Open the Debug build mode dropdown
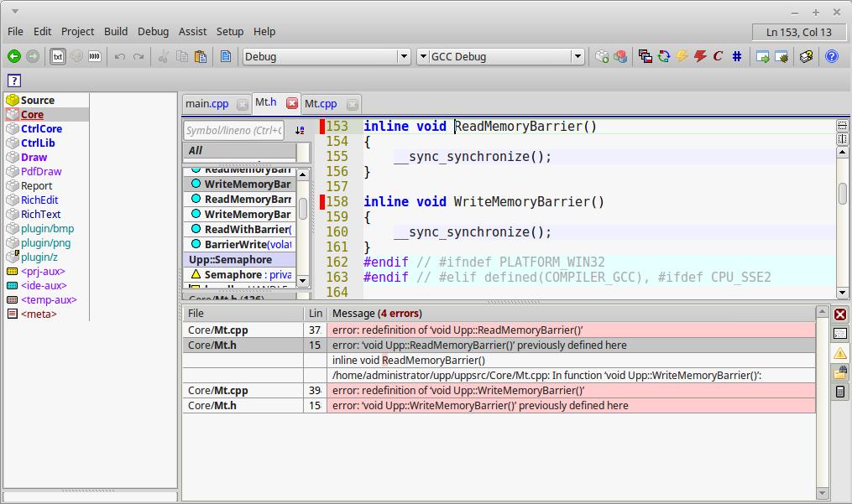Viewport: 852px width, 504px height. (x=404, y=56)
